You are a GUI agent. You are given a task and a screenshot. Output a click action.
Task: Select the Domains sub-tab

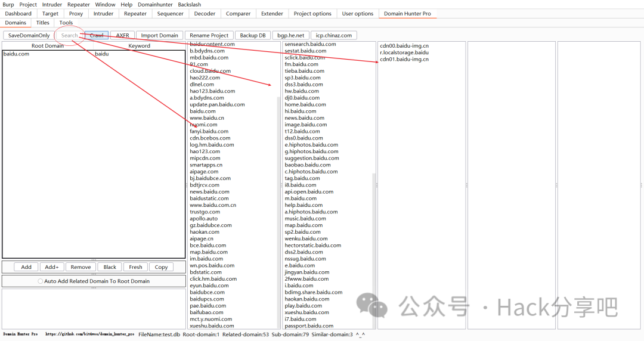(x=16, y=23)
